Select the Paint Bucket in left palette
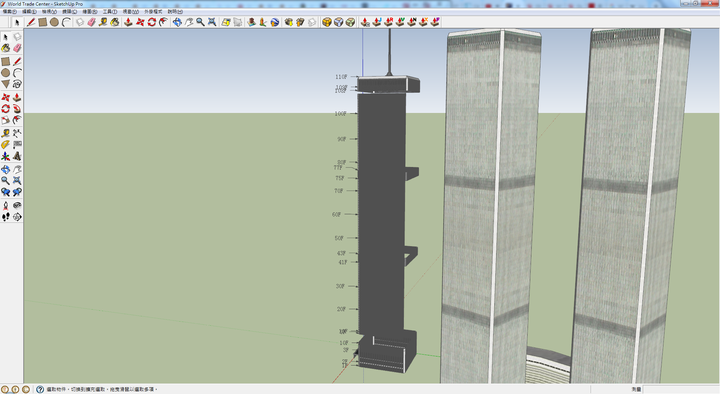Image resolution: width=720 pixels, height=394 pixels. point(6,48)
